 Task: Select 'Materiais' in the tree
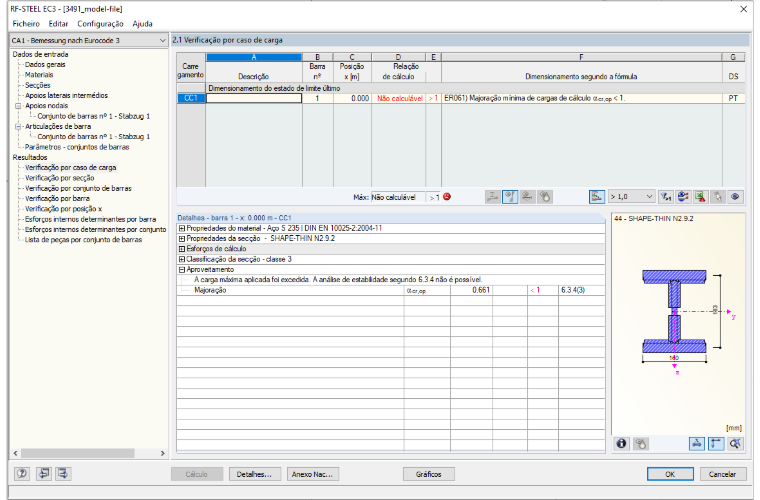point(39,75)
